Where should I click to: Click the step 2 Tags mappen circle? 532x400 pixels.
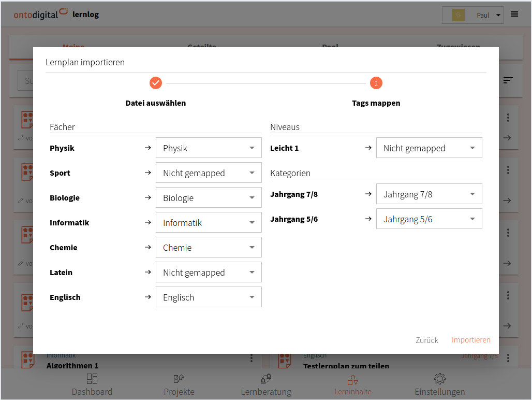click(376, 83)
